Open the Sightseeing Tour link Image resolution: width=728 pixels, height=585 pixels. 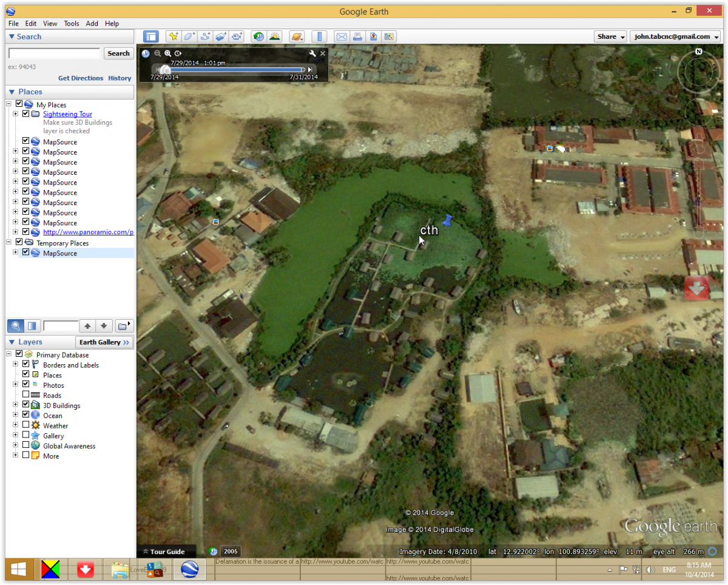tap(67, 114)
